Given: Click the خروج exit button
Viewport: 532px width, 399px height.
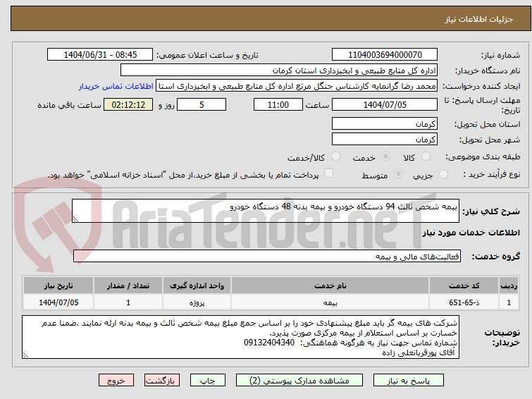Looking at the screenshot, I should [116, 381].
